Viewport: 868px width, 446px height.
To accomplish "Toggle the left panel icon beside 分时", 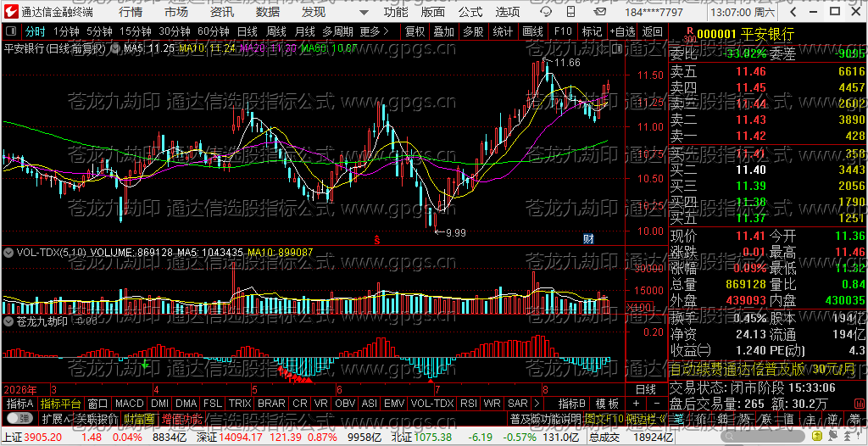I will pyautogui.click(x=13, y=32).
